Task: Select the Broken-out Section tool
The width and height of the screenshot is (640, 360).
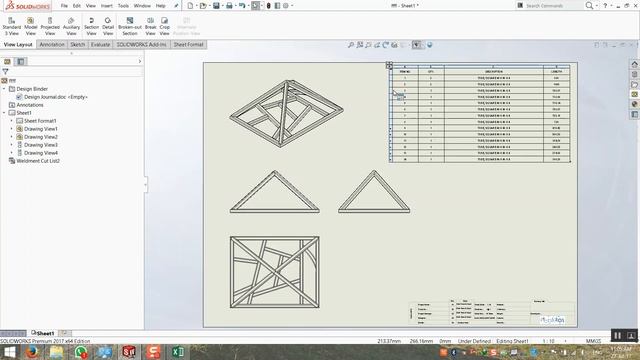Action: 130,26
